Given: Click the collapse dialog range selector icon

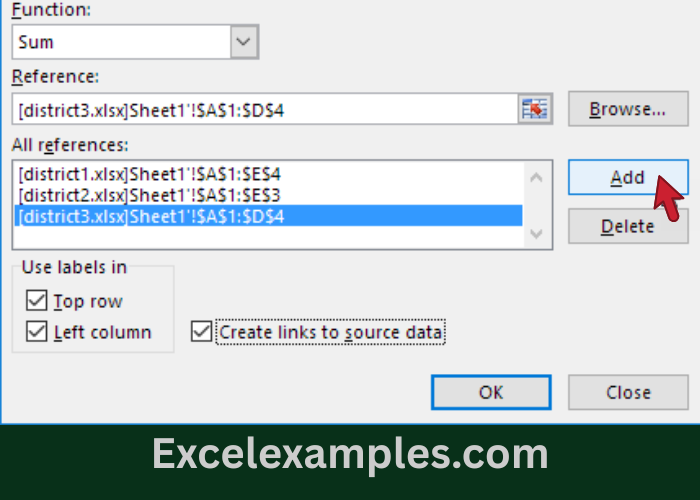Looking at the screenshot, I should pos(535,109).
